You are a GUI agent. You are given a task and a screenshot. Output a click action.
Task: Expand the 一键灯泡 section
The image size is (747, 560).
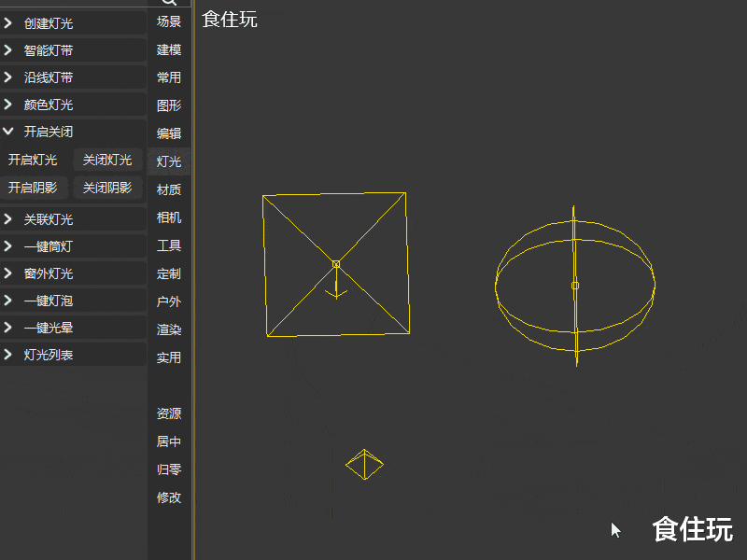(x=73, y=301)
